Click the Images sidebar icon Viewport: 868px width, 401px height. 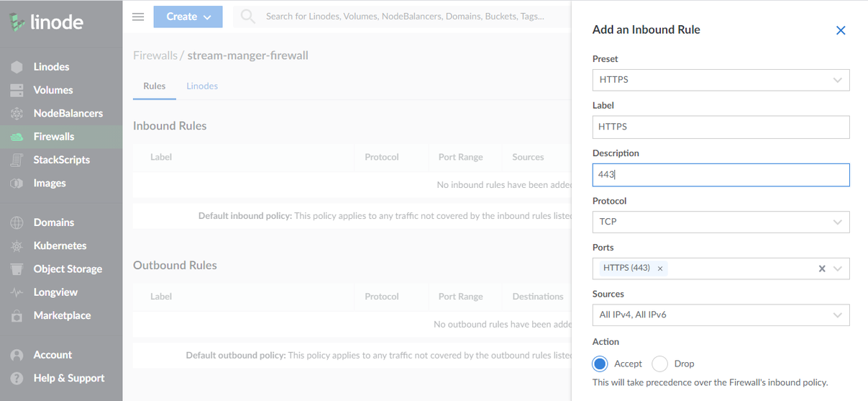(17, 183)
